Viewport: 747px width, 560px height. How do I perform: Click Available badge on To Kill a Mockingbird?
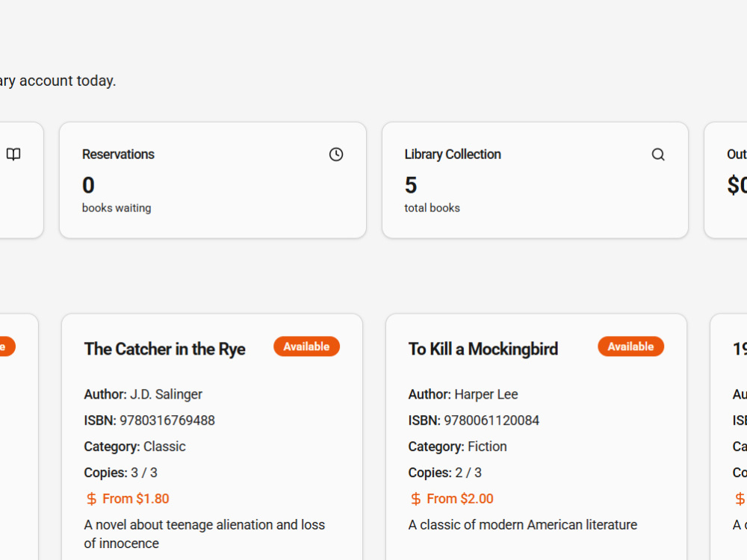click(x=630, y=346)
